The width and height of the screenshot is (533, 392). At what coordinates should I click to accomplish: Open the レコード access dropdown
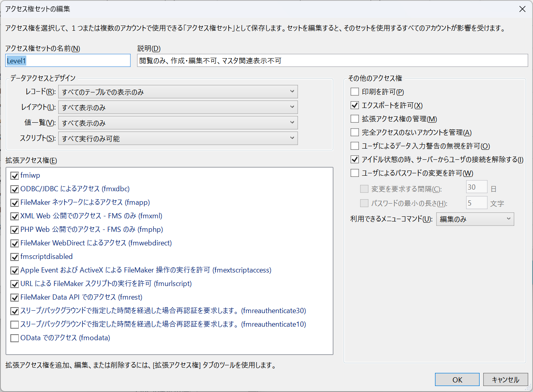(178, 92)
